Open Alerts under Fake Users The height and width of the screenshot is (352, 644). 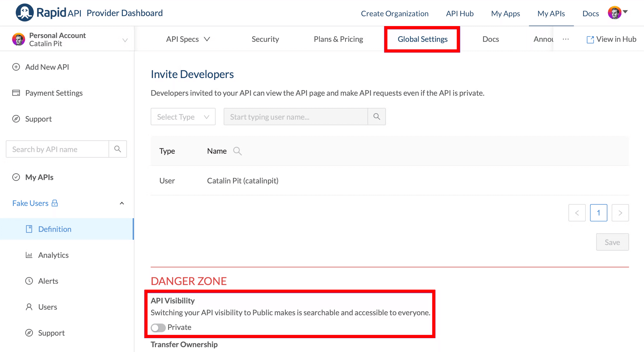click(x=48, y=281)
